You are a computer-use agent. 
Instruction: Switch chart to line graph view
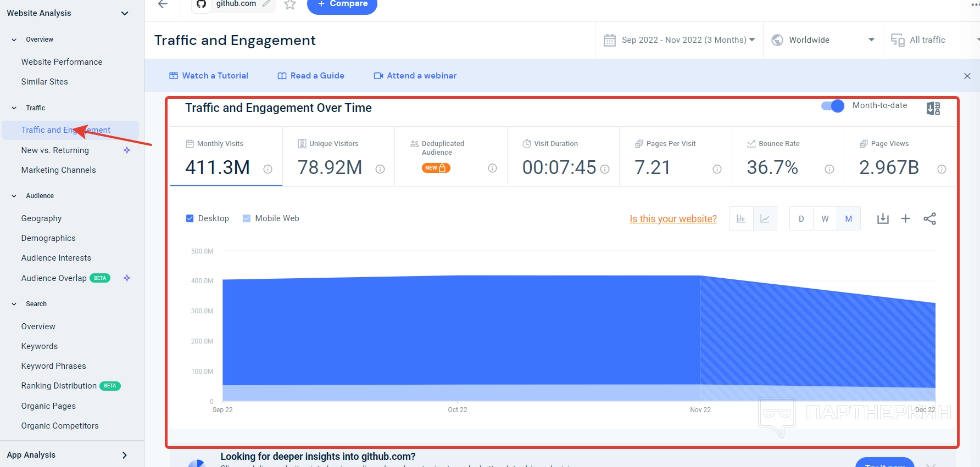(765, 218)
